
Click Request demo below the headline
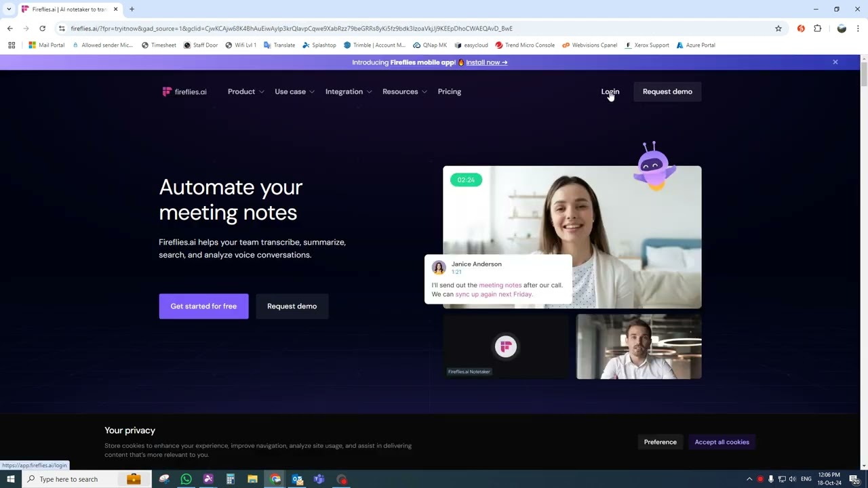pyautogui.click(x=292, y=306)
